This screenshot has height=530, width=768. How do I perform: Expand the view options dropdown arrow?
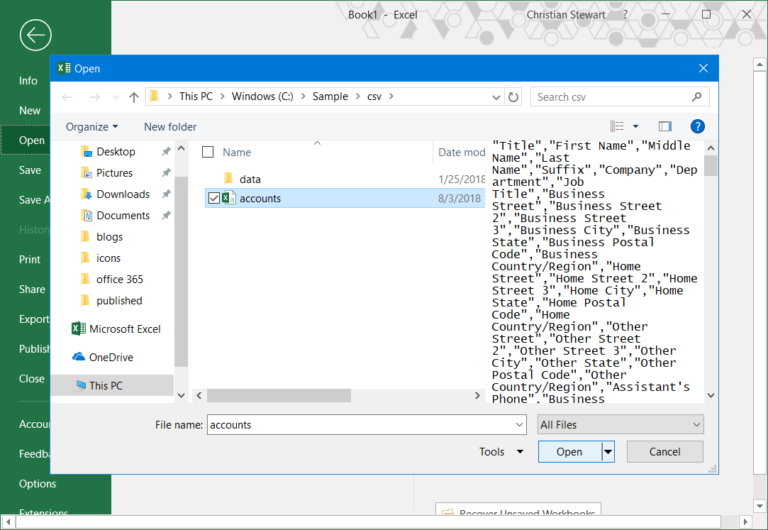635,126
